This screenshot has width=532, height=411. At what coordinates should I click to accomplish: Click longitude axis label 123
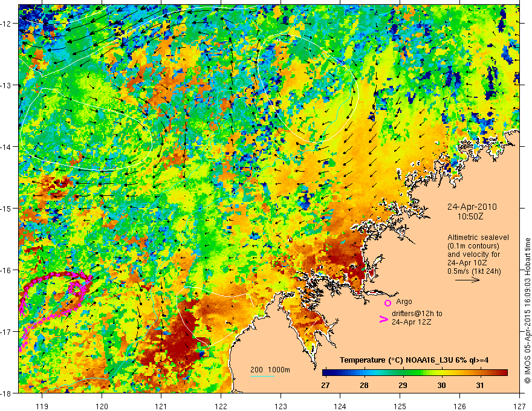[281, 406]
